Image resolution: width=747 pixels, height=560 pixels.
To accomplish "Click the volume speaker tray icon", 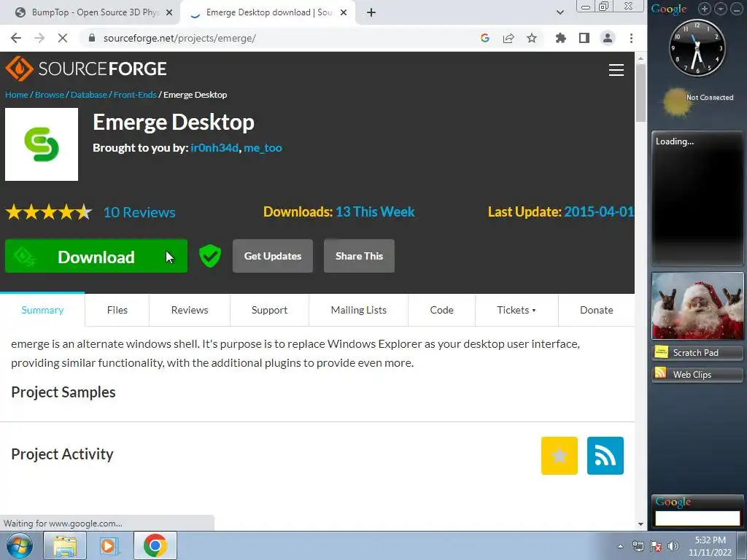I will tap(673, 546).
